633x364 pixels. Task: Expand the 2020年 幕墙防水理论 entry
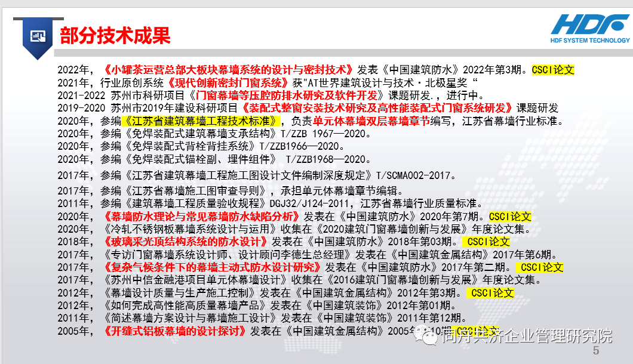[x=167, y=217]
